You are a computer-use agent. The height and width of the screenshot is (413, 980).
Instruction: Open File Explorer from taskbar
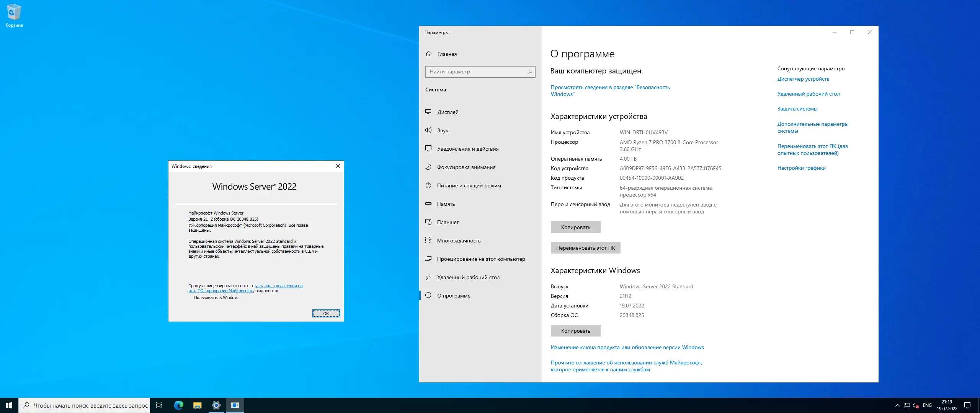tap(197, 405)
